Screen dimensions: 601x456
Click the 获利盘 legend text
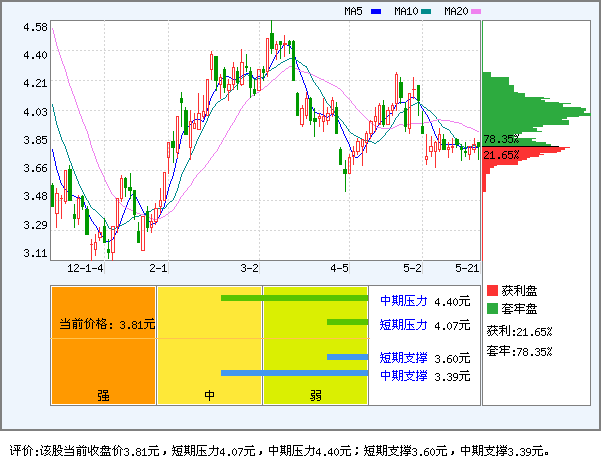[519, 291]
